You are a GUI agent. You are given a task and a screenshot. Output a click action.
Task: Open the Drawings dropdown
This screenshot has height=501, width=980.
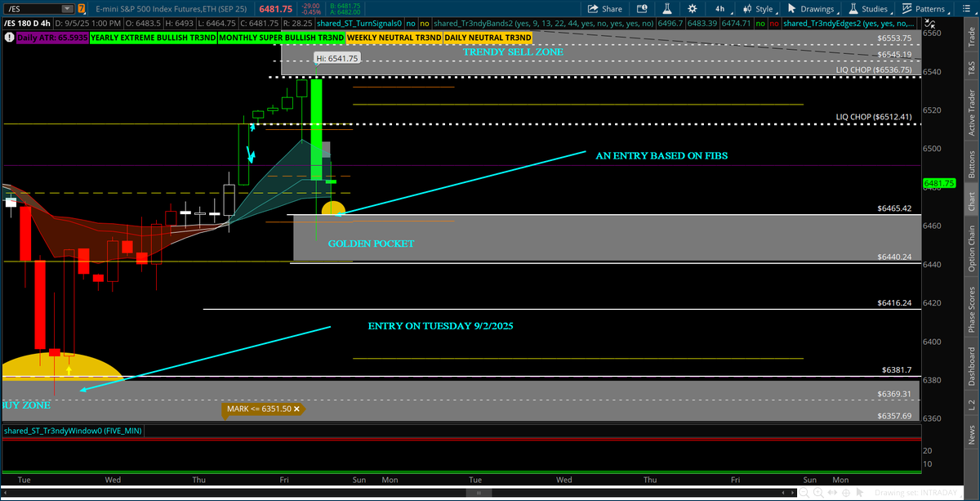pos(812,9)
